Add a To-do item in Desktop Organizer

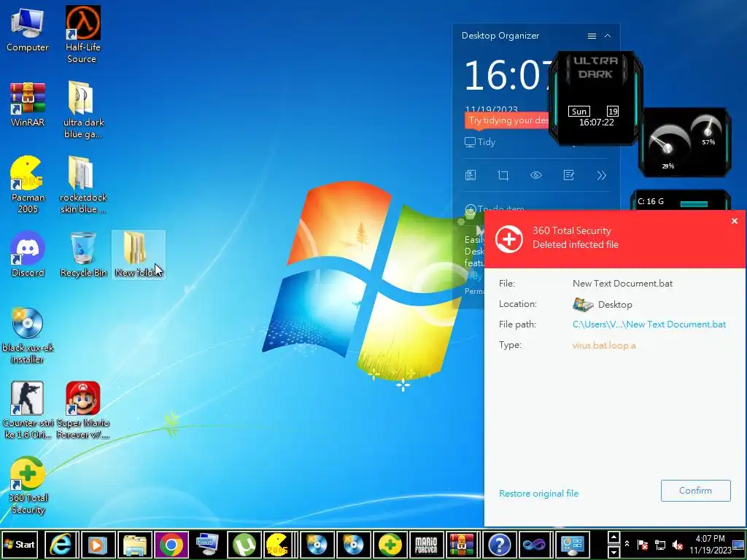(x=495, y=209)
